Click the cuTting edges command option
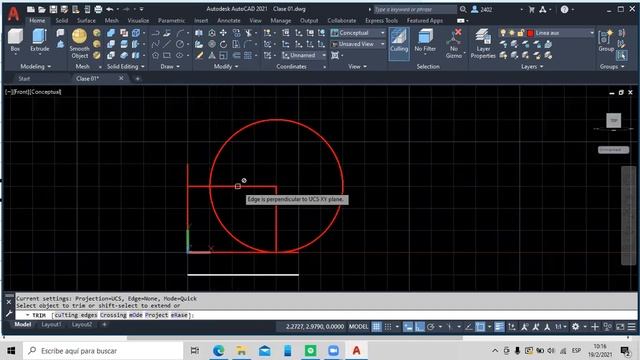The width and height of the screenshot is (640, 360). (76, 315)
